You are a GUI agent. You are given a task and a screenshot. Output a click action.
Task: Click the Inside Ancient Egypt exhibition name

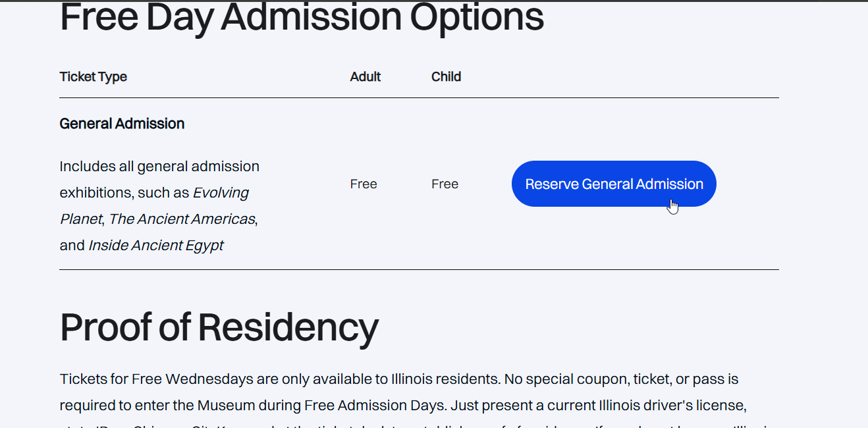coord(156,246)
